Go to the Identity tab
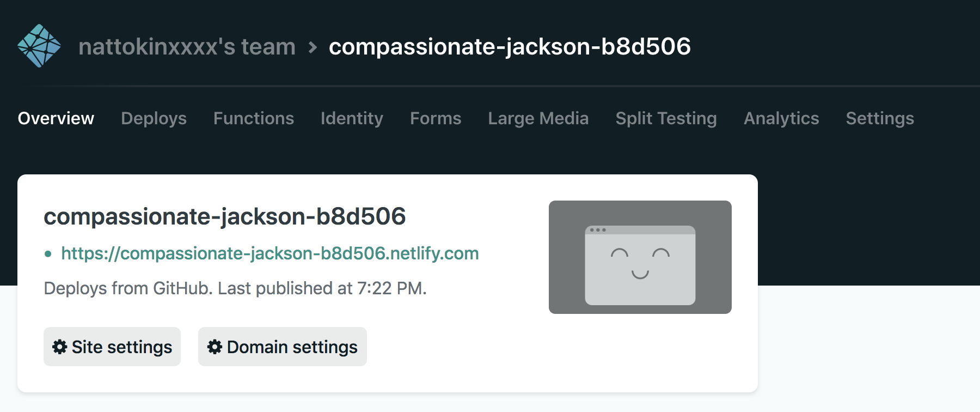Viewport: 980px width, 412px height. (x=352, y=118)
